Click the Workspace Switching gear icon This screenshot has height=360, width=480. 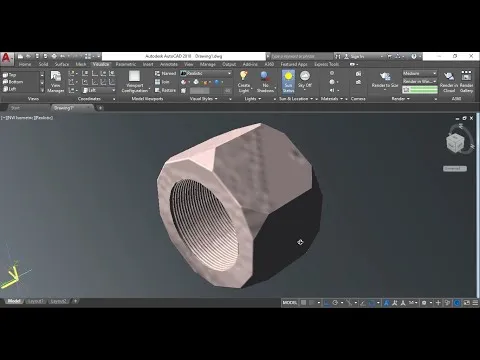424,303
